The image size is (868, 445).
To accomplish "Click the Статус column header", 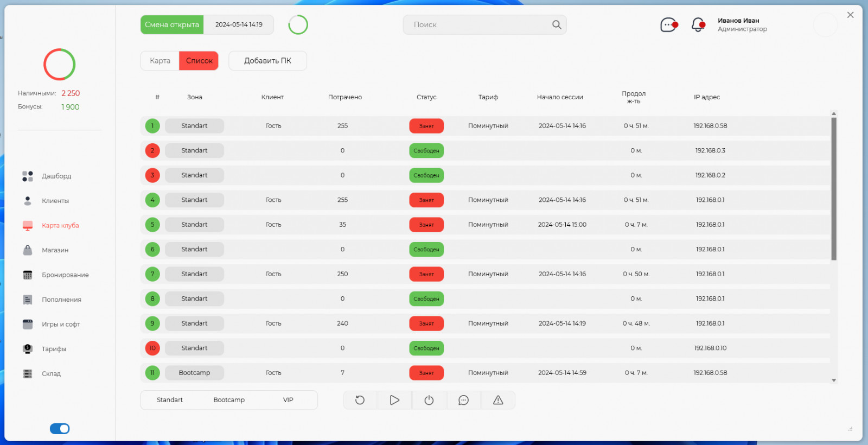I will click(x=426, y=97).
